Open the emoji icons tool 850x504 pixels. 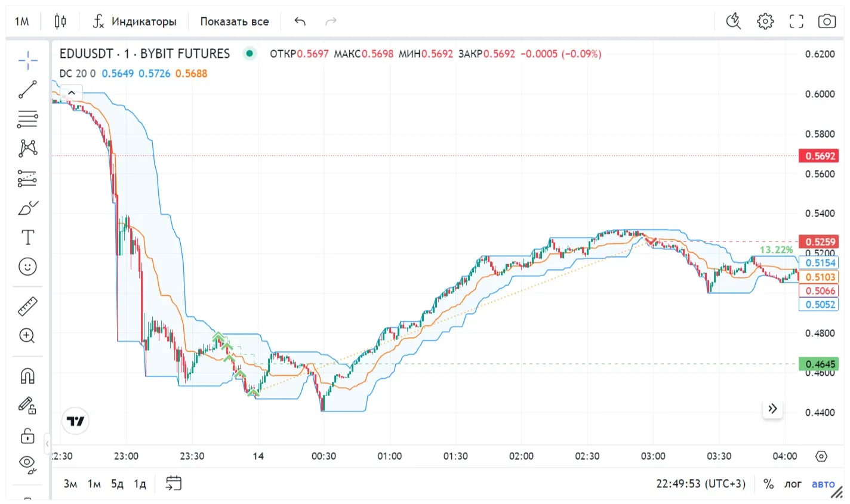pos(27,267)
